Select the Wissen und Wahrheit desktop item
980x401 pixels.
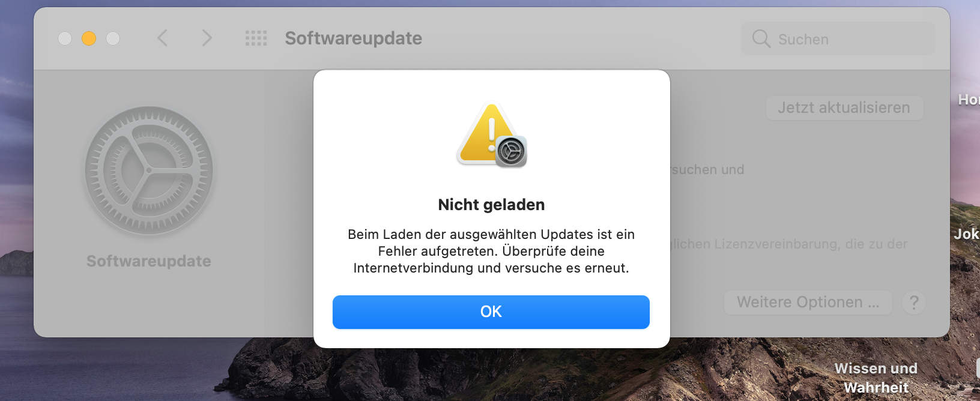[876, 378]
